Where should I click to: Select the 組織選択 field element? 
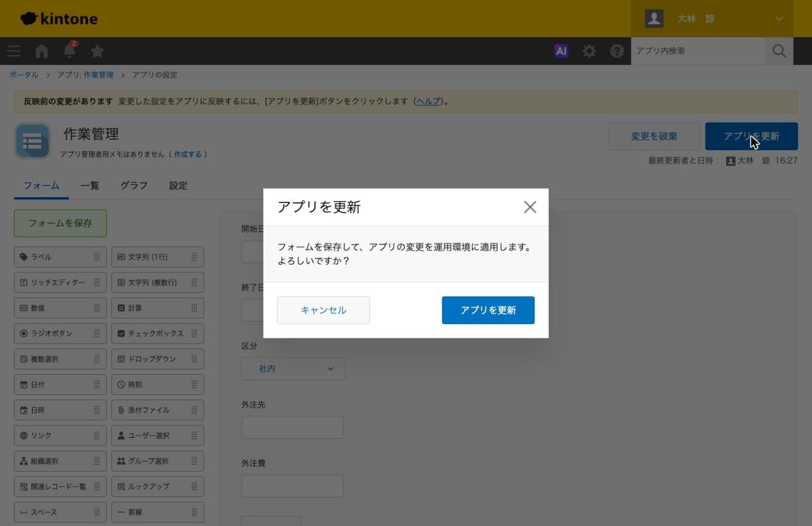click(60, 460)
